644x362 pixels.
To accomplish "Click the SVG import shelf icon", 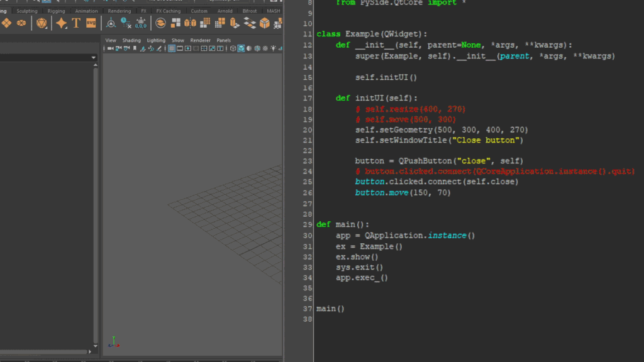I will (91, 23).
